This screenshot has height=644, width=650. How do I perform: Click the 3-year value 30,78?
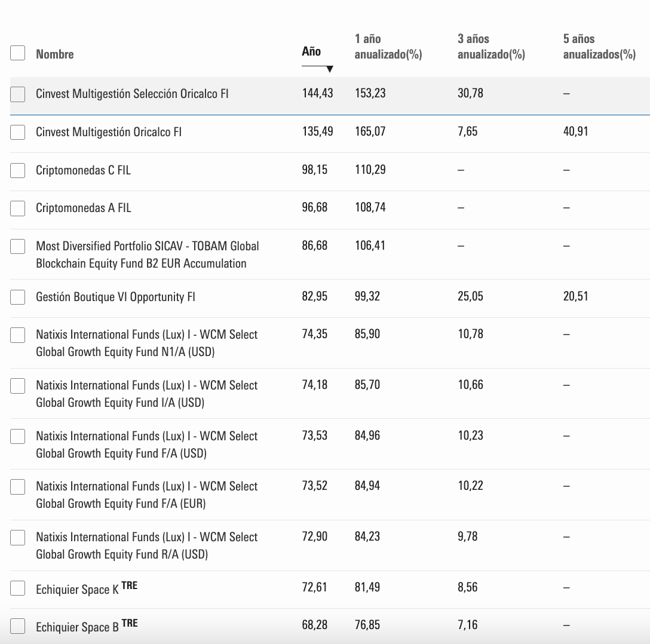(x=471, y=93)
